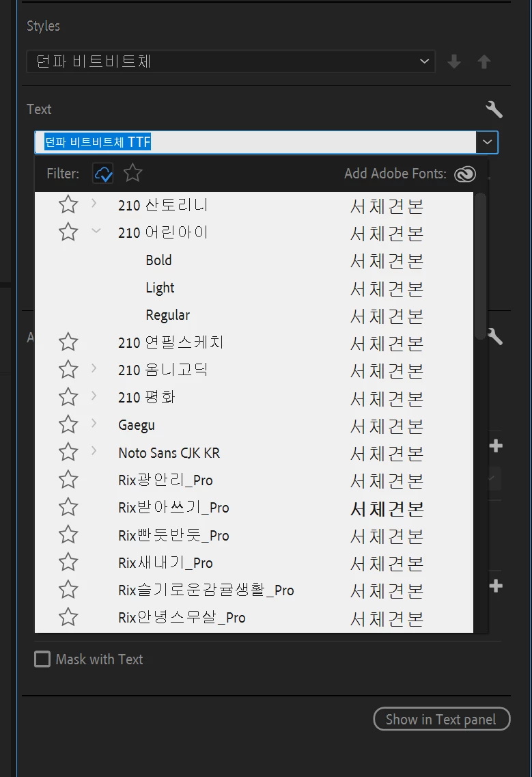Select Noto Sans CJK KR font name

pyautogui.click(x=169, y=453)
